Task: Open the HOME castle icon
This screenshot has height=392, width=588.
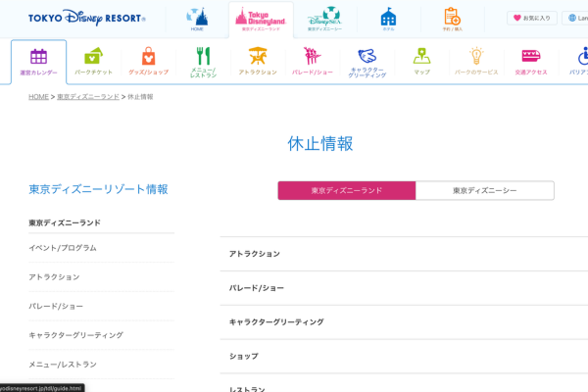Action: [x=197, y=20]
